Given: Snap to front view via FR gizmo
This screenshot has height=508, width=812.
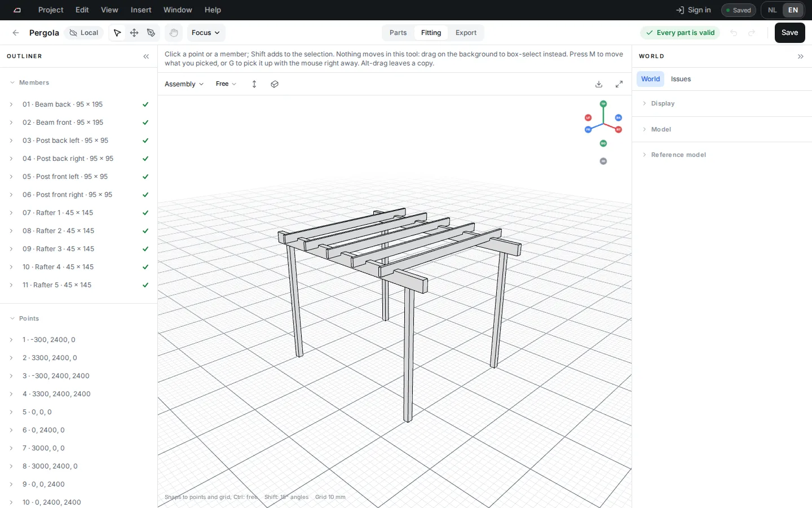Looking at the screenshot, I should (588, 130).
